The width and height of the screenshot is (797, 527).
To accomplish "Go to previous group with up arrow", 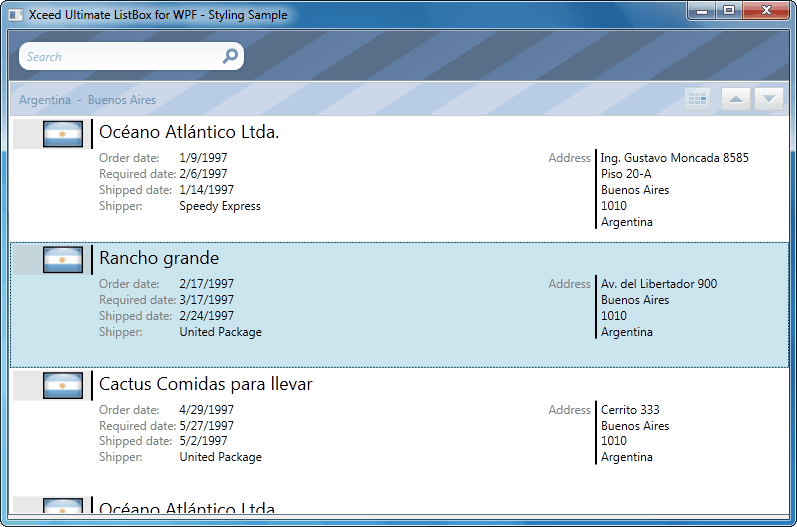I will point(735,99).
